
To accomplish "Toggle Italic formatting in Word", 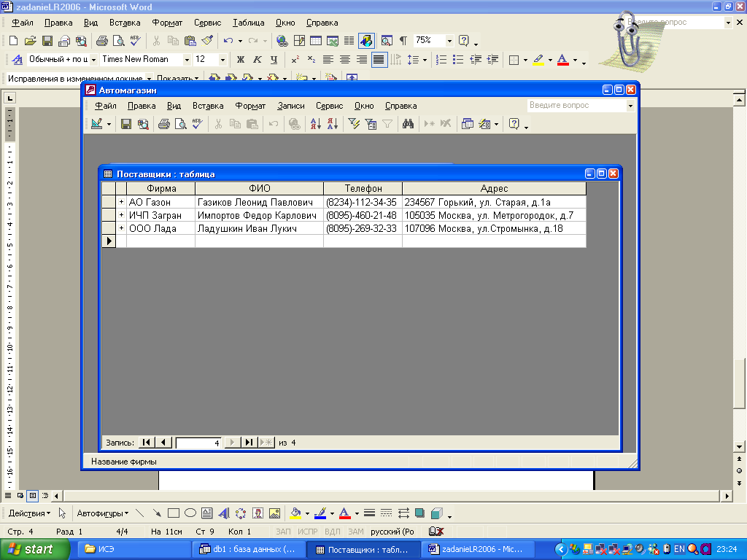I will pyautogui.click(x=258, y=60).
